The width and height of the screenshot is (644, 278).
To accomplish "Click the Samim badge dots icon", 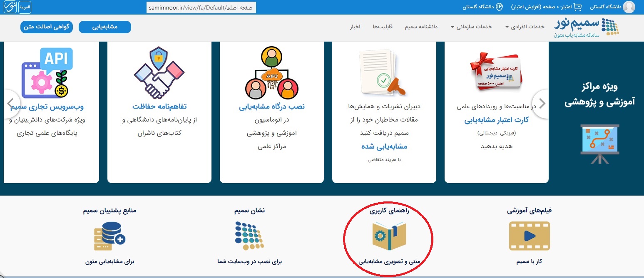I will (x=249, y=236).
